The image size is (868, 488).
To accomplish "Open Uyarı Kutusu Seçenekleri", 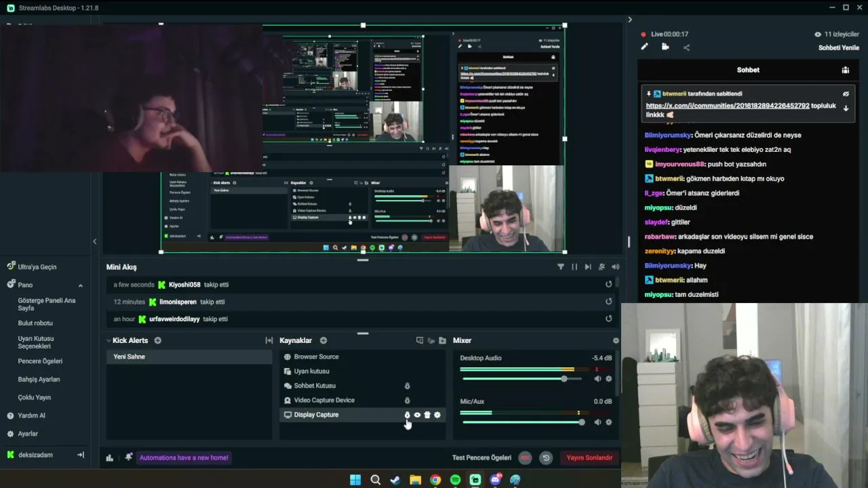I will tap(36, 342).
